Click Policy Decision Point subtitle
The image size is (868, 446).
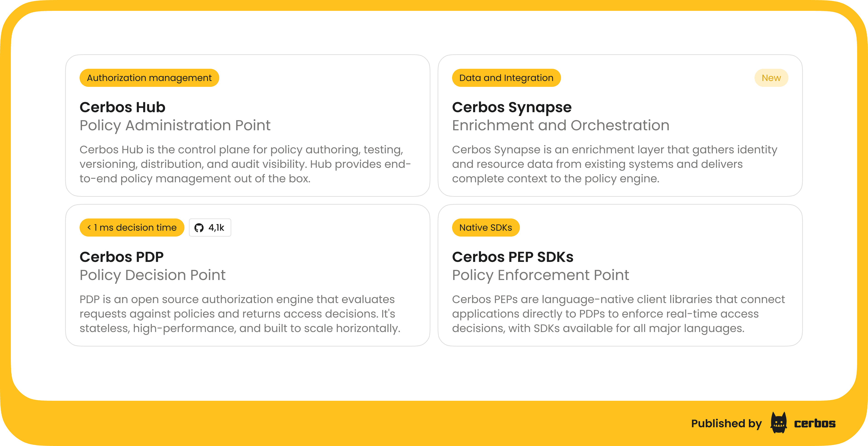pos(152,275)
